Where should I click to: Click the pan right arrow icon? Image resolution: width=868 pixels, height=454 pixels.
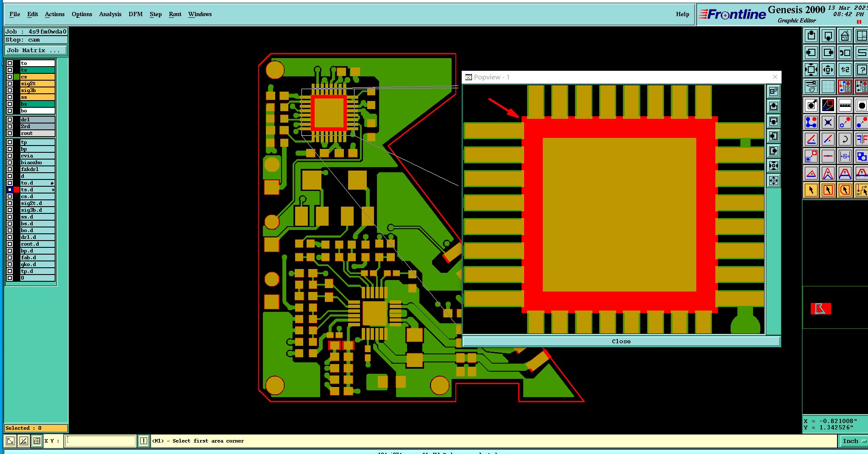click(x=828, y=53)
